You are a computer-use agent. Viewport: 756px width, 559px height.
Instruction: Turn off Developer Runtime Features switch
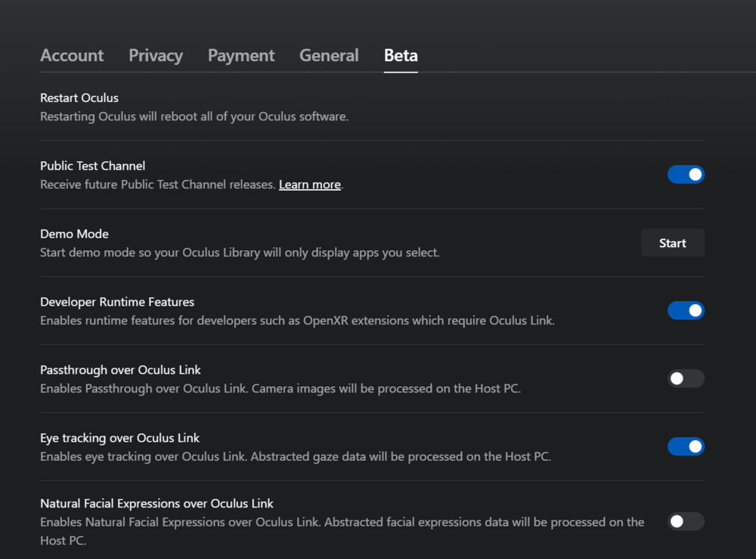pyautogui.click(x=686, y=311)
